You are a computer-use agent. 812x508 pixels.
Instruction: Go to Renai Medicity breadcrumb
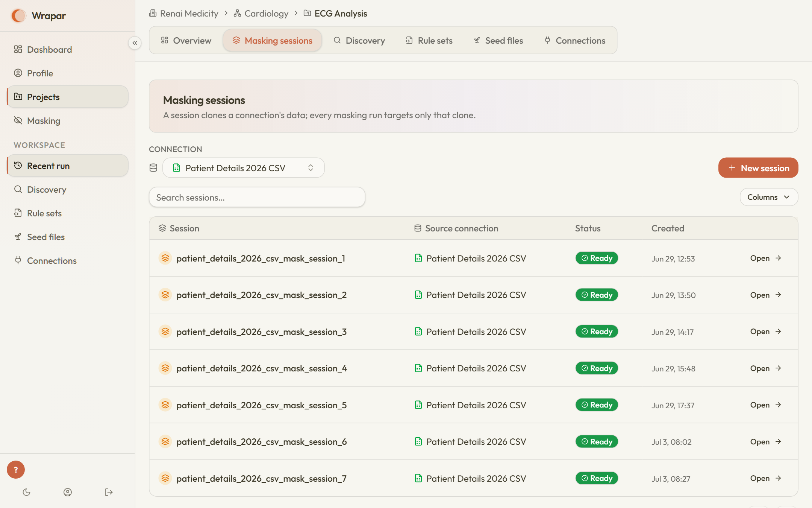(184, 14)
